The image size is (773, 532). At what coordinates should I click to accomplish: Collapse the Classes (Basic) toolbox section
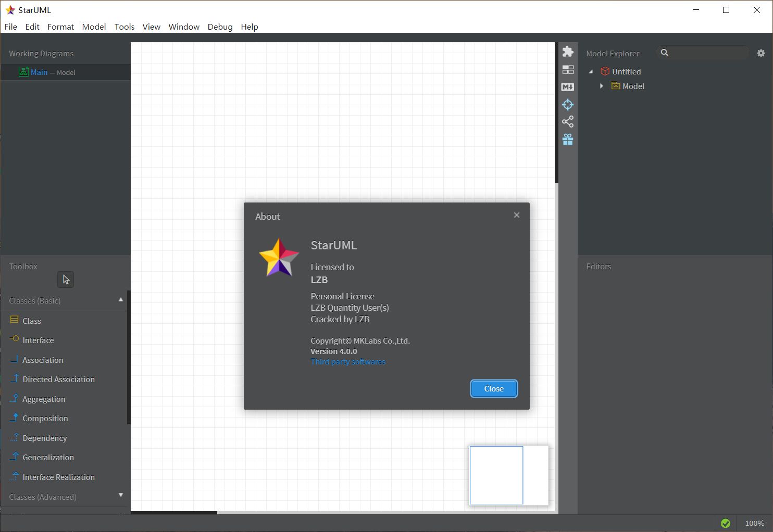click(x=121, y=300)
